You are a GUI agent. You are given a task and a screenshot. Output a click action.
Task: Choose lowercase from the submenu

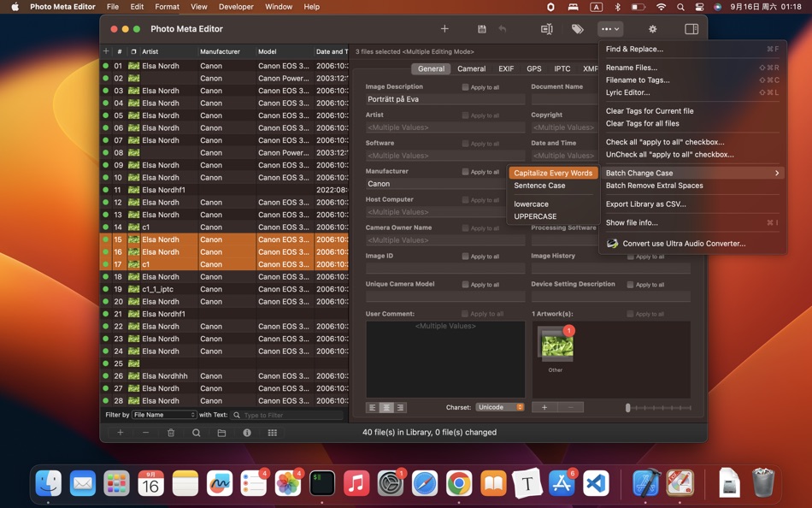(532, 204)
